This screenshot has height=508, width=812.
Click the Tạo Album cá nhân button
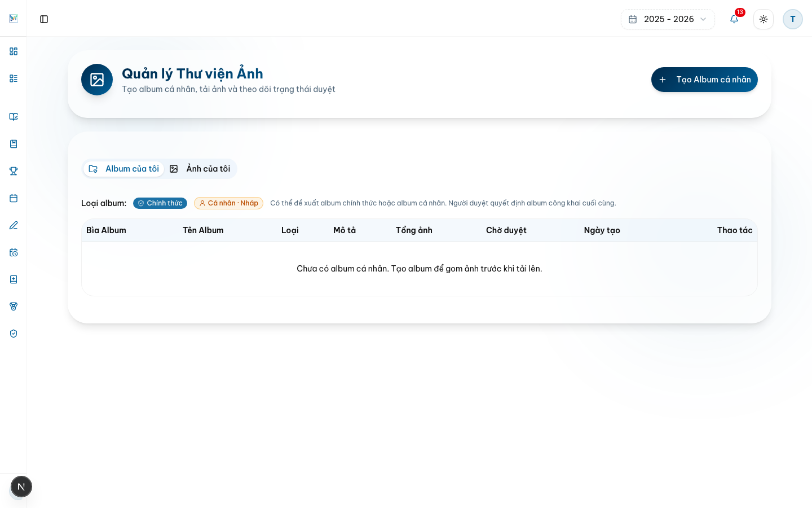click(x=704, y=80)
